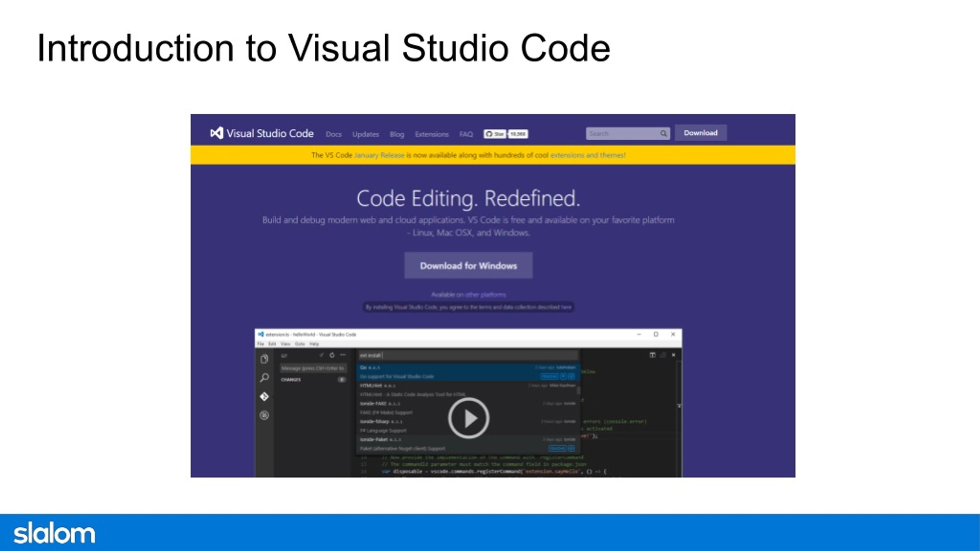Open the Edit menu in VS Code window
The width and height of the screenshot is (980, 551).
tap(272, 344)
